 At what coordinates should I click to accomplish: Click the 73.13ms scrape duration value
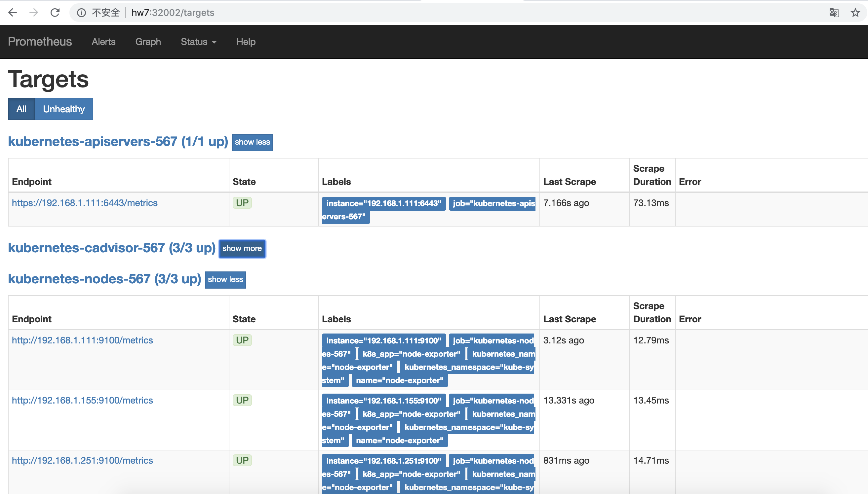pos(651,203)
